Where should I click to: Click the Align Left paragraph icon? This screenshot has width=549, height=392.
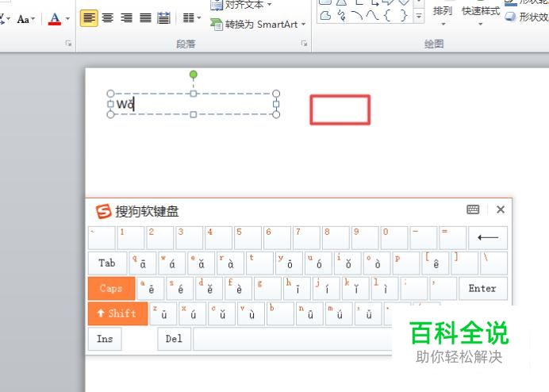pos(89,17)
